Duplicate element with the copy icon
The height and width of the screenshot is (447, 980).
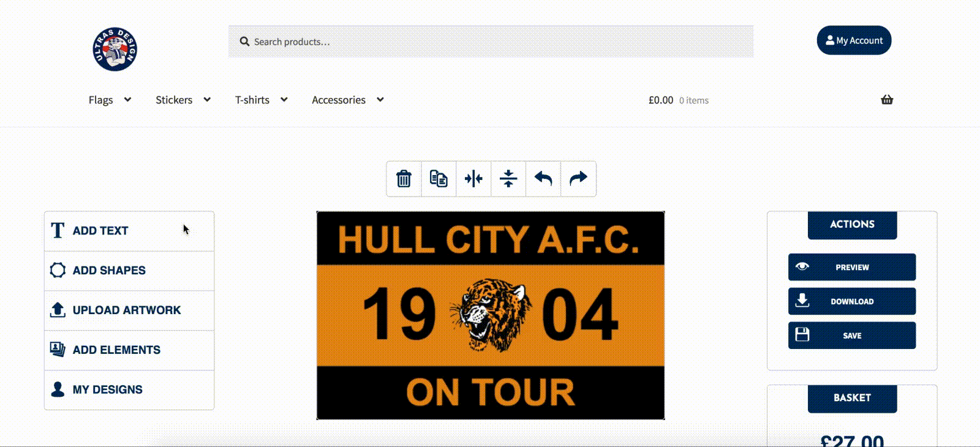point(439,179)
